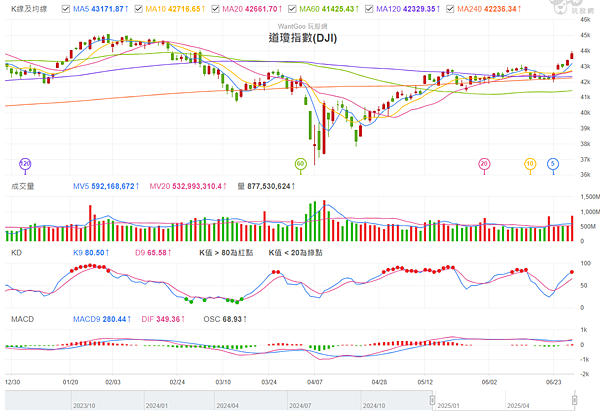The image size is (600, 415).
Task: Toggle the MA240 moving average checkbox
Action: pyautogui.click(x=450, y=9)
